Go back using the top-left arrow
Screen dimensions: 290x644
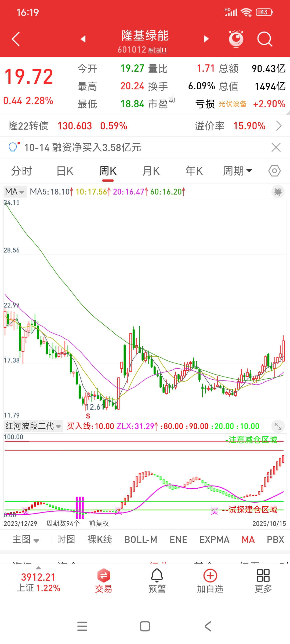click(x=16, y=39)
